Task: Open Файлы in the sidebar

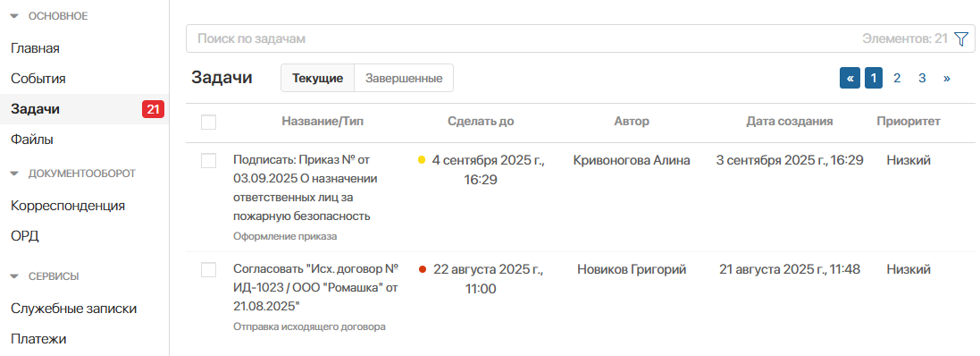Action: pos(32,140)
